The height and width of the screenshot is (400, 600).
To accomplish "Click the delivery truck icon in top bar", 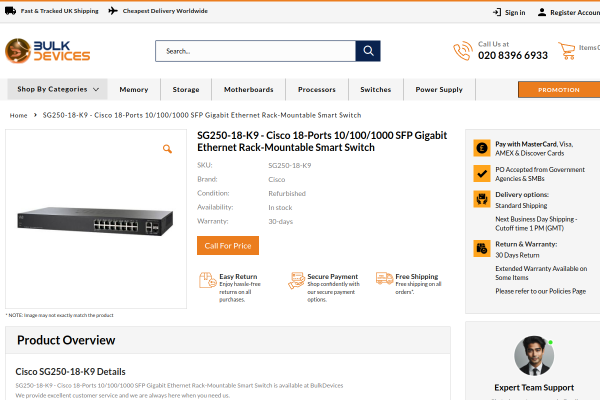I will [10, 11].
